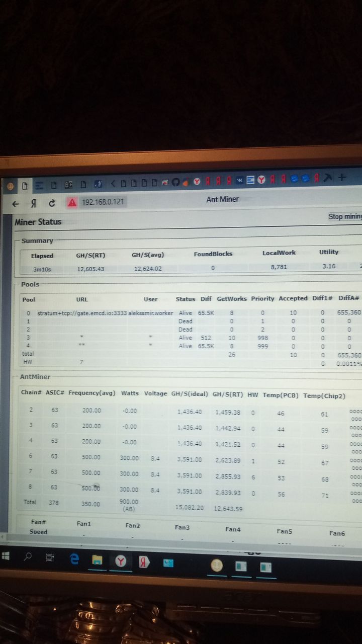
Task: Open Yandex home via the Я button
Action: point(33,203)
